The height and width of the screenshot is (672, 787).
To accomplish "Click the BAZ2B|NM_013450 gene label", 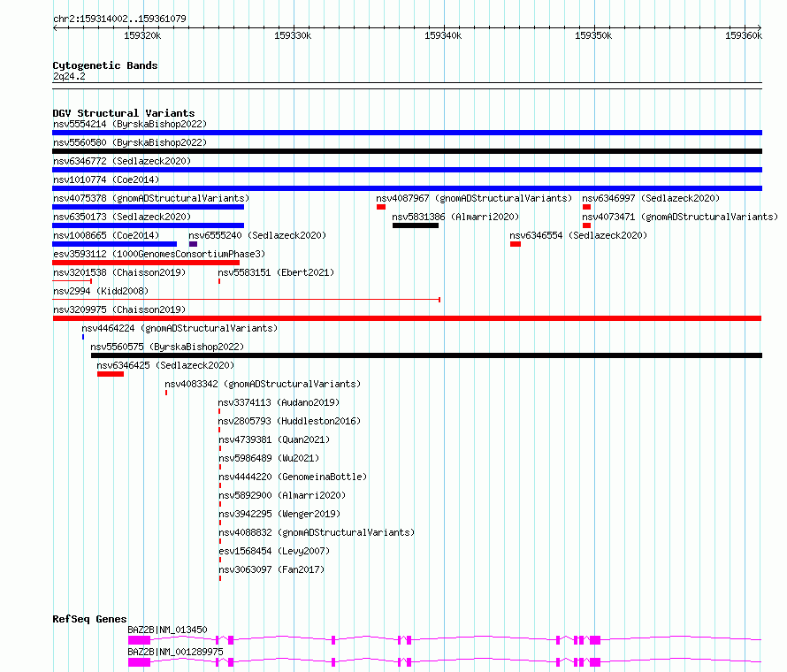I will pos(167,630).
